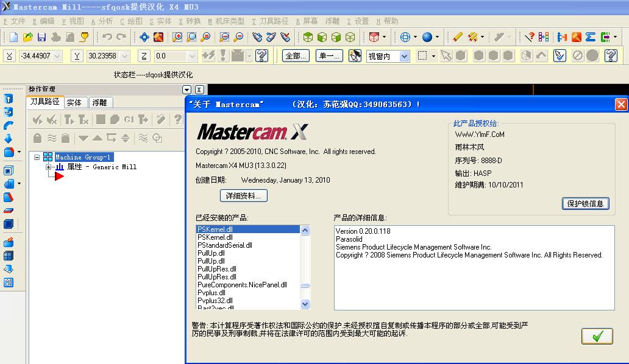This screenshot has width=629, height=364.
Task: Click the Redo arrow icon
Action: click(x=121, y=37)
